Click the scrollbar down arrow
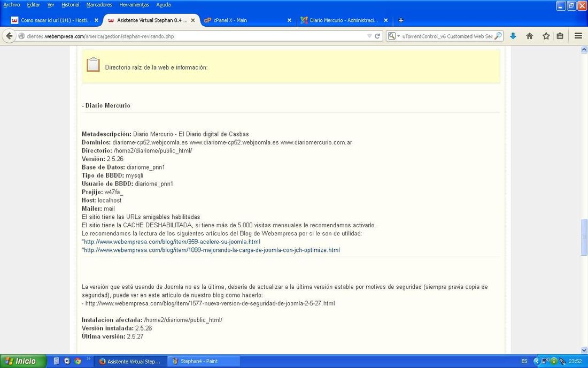The width and height of the screenshot is (588, 368). [584, 350]
